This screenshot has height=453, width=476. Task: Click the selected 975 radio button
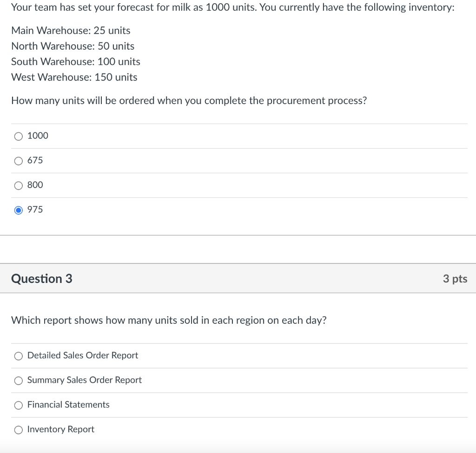tap(19, 210)
